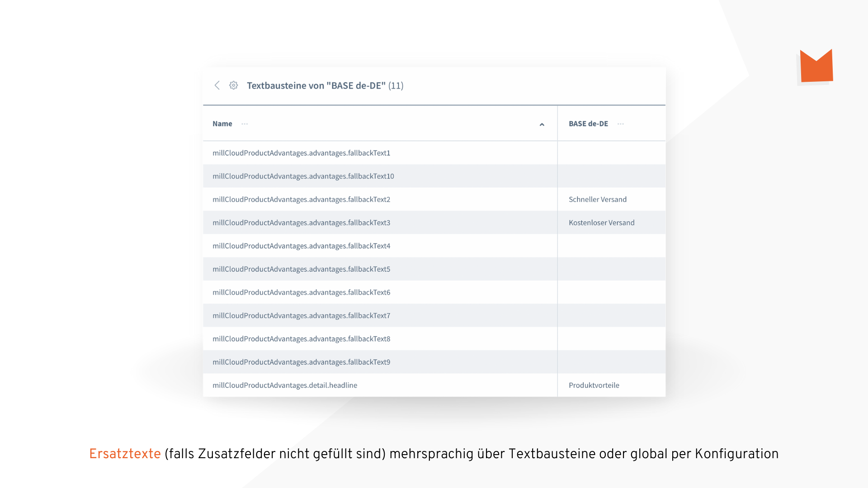Click the empty BASE de-DE cell for fallbackText10
Image resolution: width=868 pixels, height=488 pixels.
click(611, 176)
